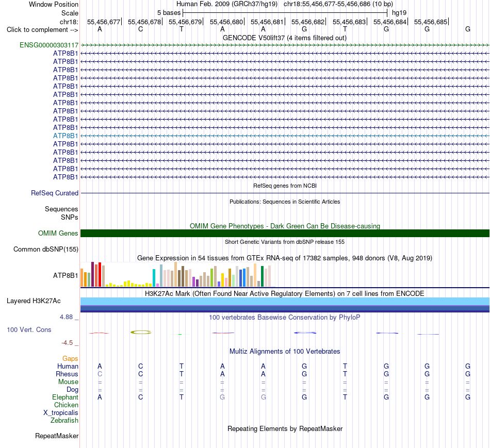Click the '5 bases' scale text

coord(169,13)
